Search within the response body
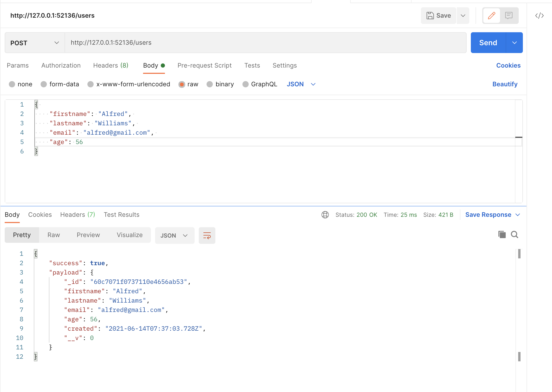 pos(514,234)
